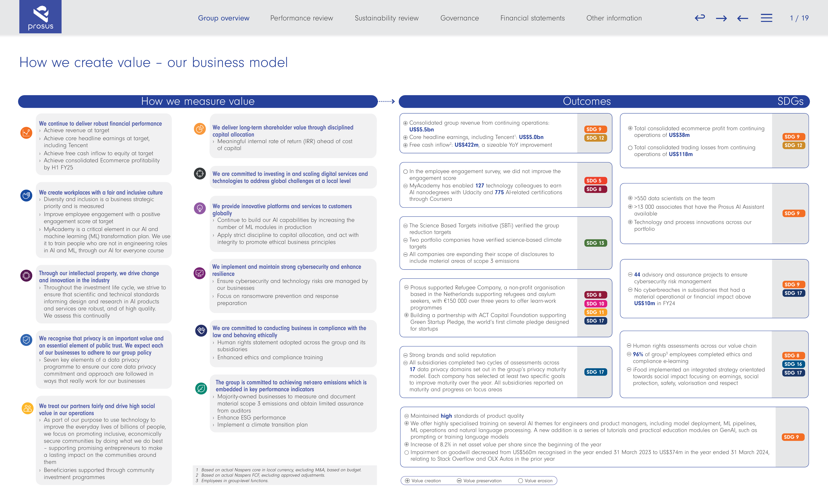The height and width of the screenshot is (504, 828).
Task: Click the green net-zero leaf icon
Action: click(x=201, y=389)
